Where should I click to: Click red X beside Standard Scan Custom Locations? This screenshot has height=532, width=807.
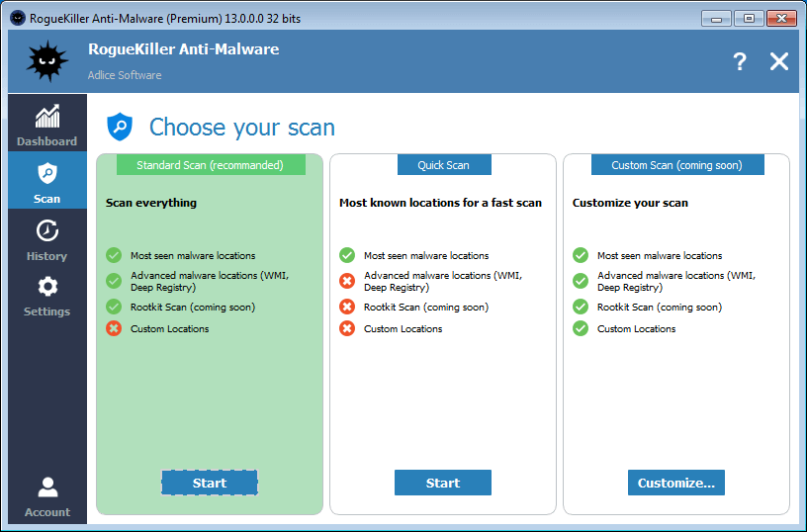(x=114, y=328)
